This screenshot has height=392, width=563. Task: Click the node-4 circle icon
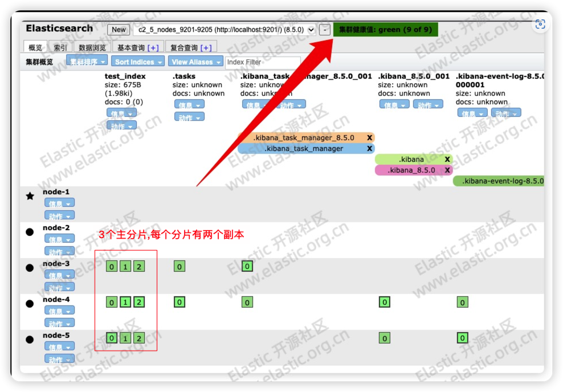pos(30,304)
